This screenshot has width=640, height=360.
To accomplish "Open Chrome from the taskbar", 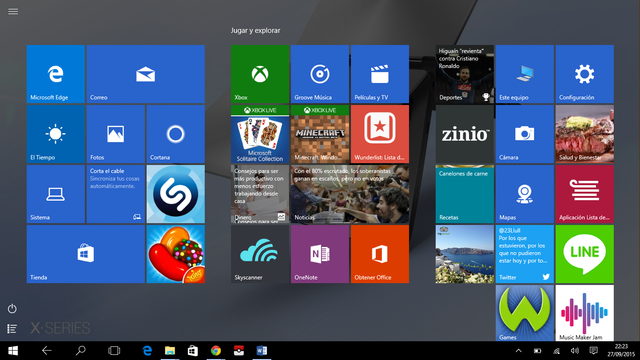I will coord(216,351).
